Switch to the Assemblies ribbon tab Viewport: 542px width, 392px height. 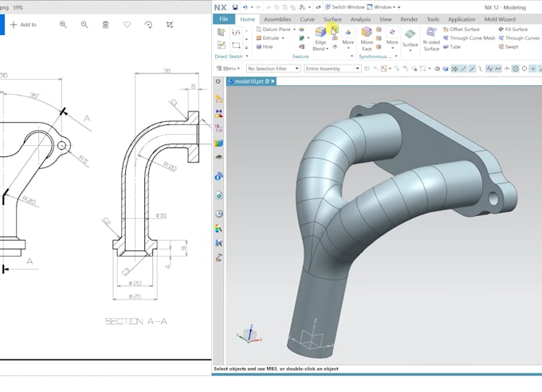pyautogui.click(x=277, y=19)
